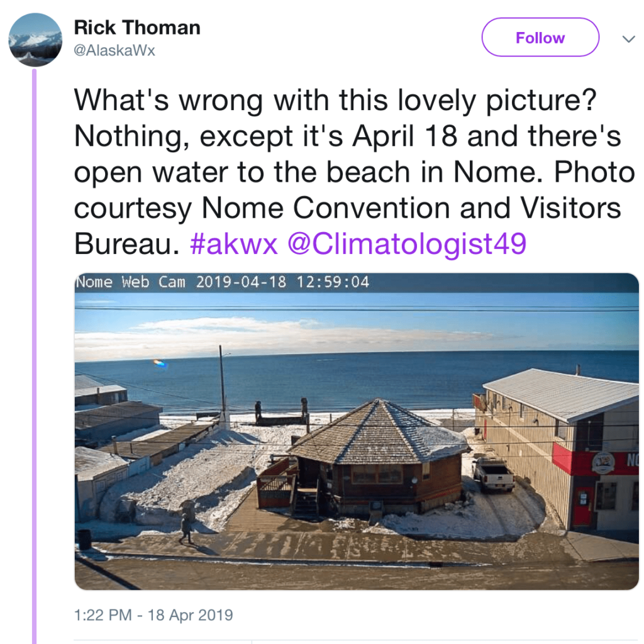
Task: Click the Nome Web Cam caption overlay
Action: point(222,282)
